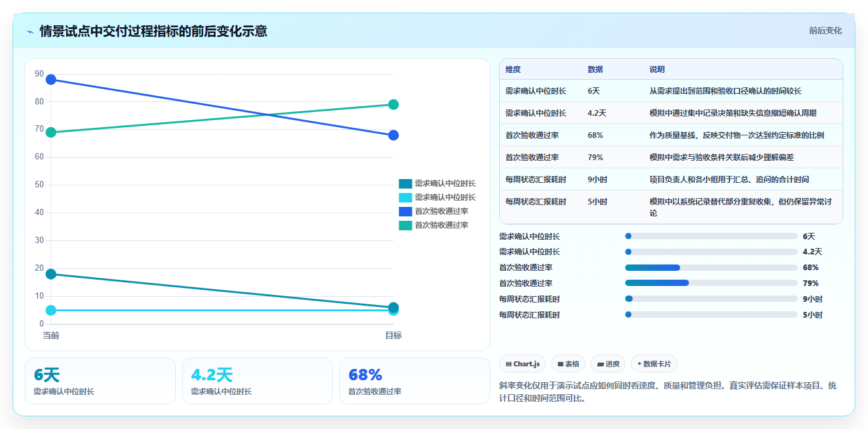The image size is (868, 429).
Task: Click the 5小时 cell in the table
Action: pyautogui.click(x=597, y=202)
